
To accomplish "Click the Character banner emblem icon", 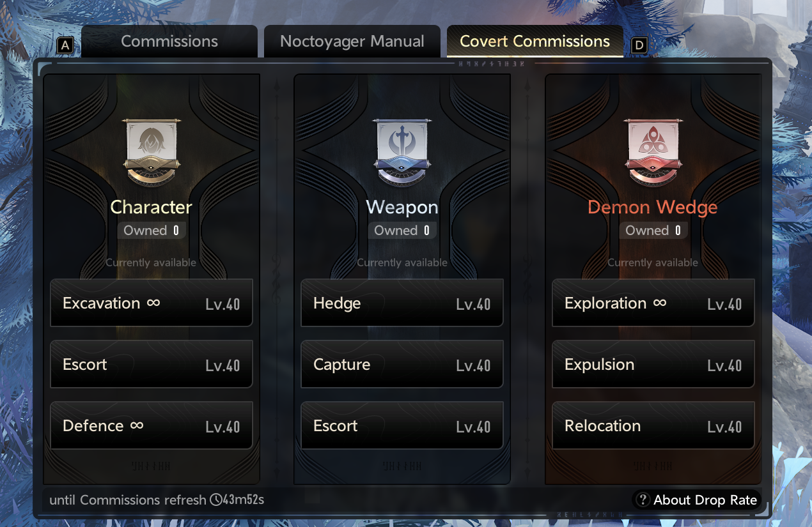I will [x=152, y=153].
